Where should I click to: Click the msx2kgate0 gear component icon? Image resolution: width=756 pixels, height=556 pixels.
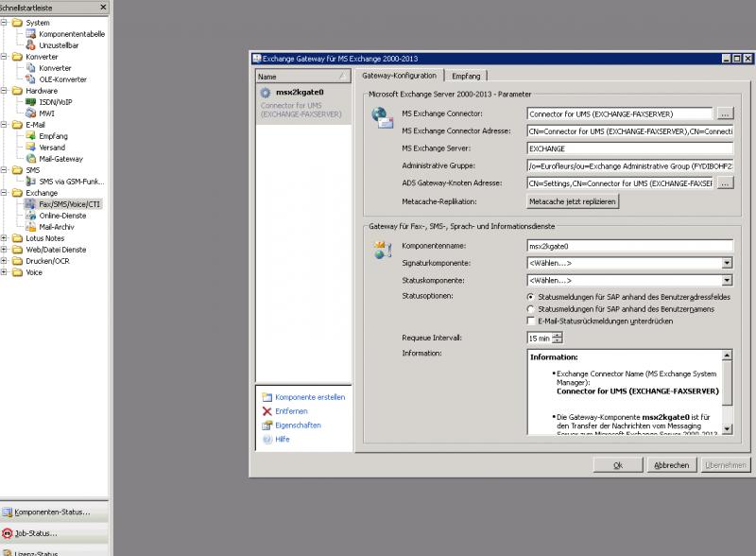265,92
